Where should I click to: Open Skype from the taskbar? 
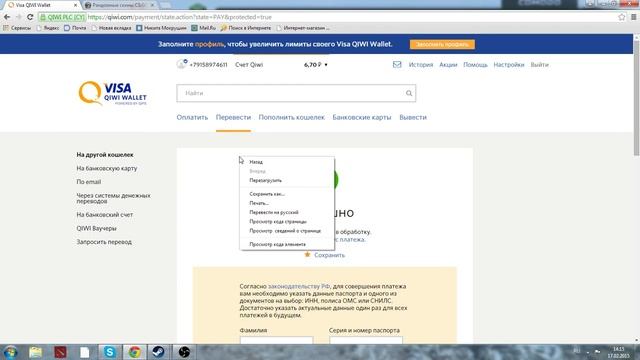click(109, 352)
